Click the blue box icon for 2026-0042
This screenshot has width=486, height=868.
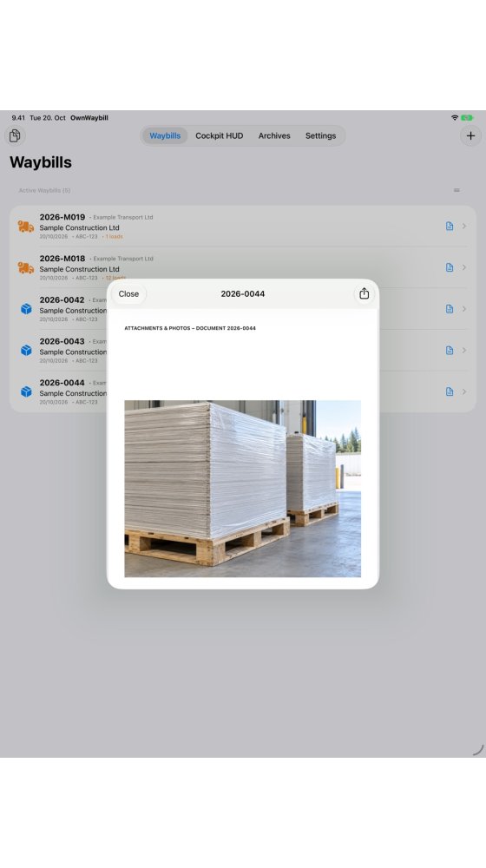click(26, 309)
